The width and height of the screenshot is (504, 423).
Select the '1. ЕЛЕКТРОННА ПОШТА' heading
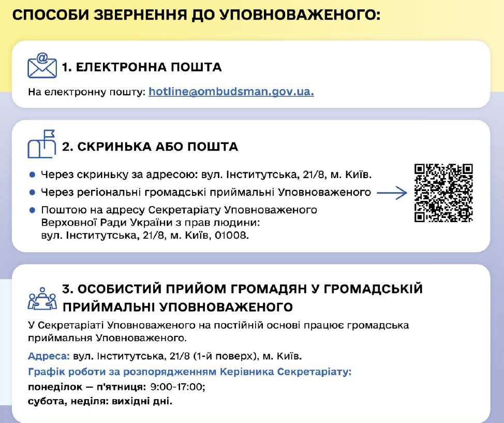click(142, 67)
